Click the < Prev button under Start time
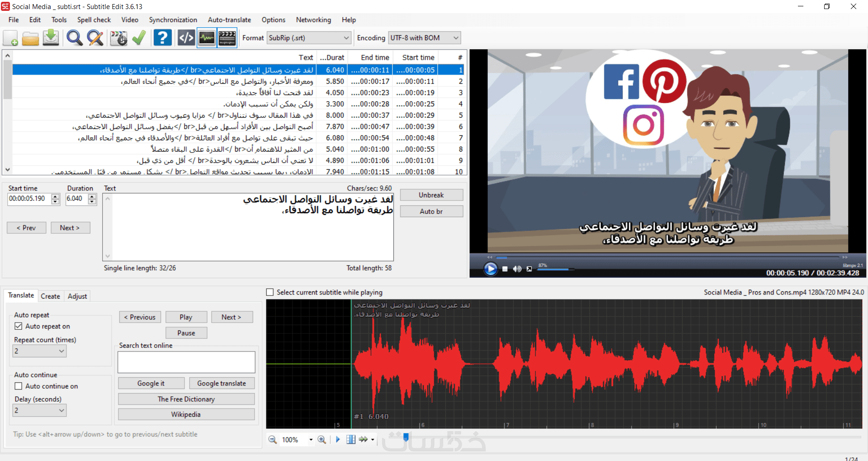The image size is (868, 461). pos(27,228)
